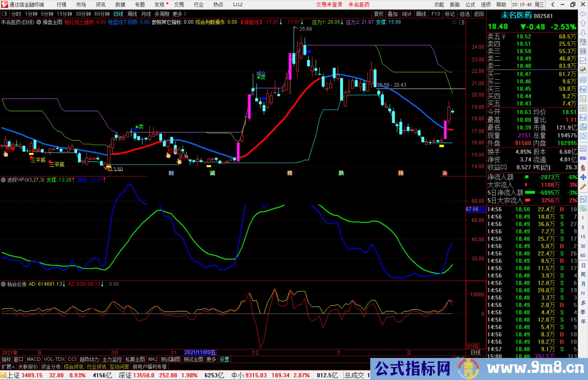Switch to the MACD indicator tab at bottom
Viewport: 588px width, 380px height.
pos(33,359)
